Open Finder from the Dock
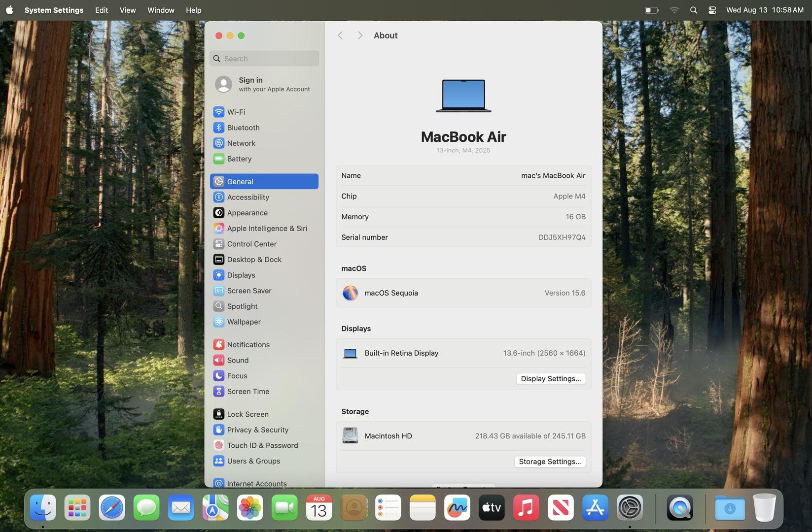This screenshot has height=532, width=812. pos(43,507)
